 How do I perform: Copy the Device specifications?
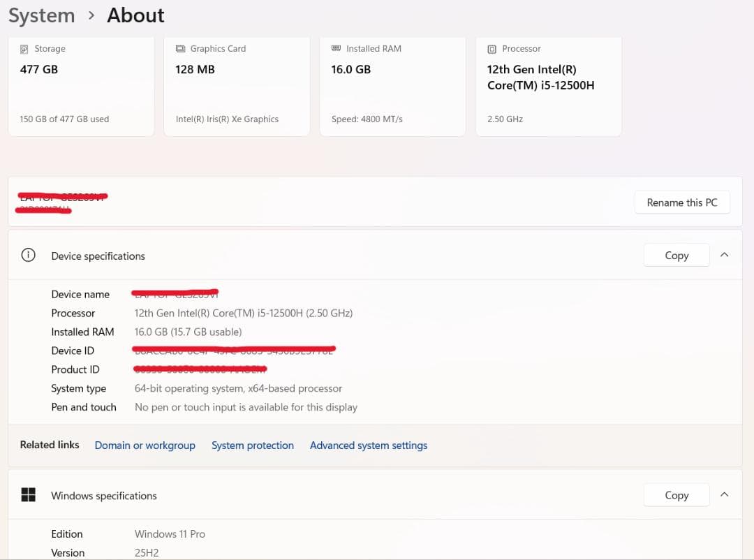(x=676, y=256)
